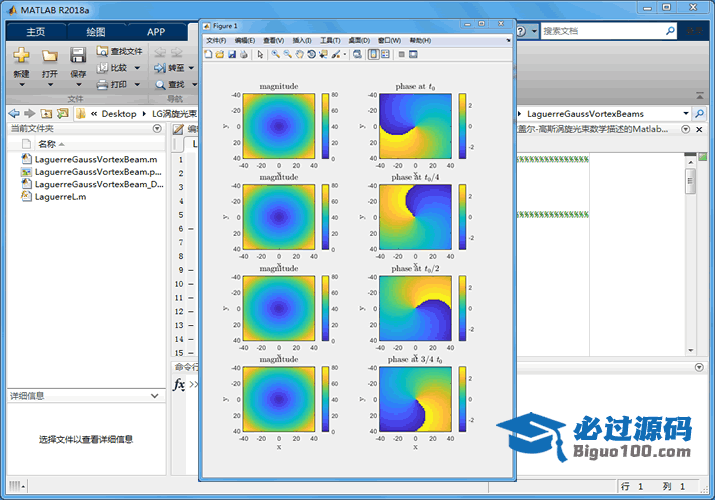The height and width of the screenshot is (500, 715).
Task: Click the Brush data tool in Figure
Action: (336, 54)
